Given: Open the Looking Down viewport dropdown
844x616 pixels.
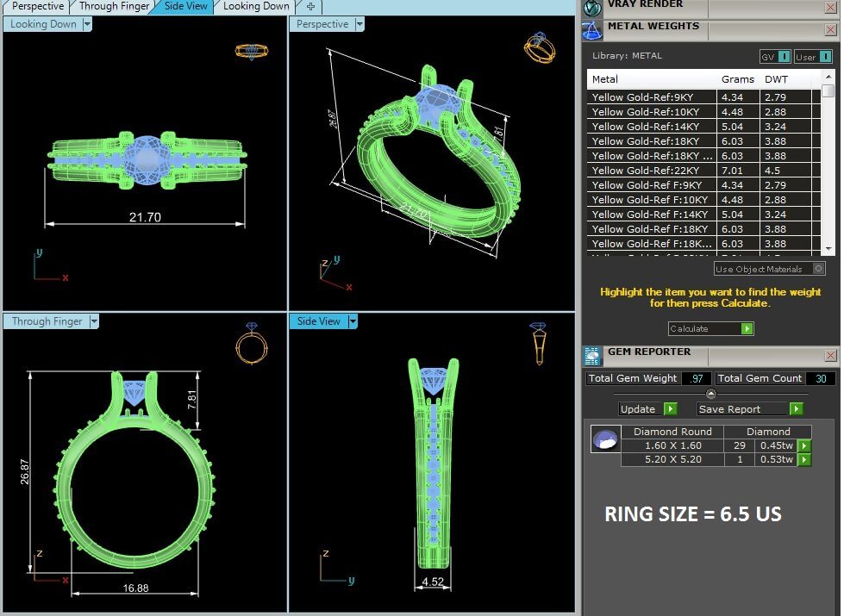Looking at the screenshot, I should 87,25.
